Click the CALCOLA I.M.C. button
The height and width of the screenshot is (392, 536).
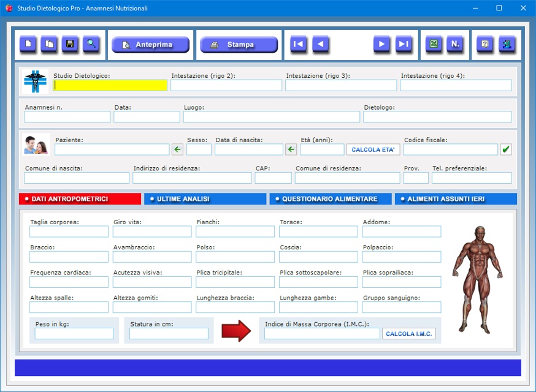pyautogui.click(x=409, y=334)
